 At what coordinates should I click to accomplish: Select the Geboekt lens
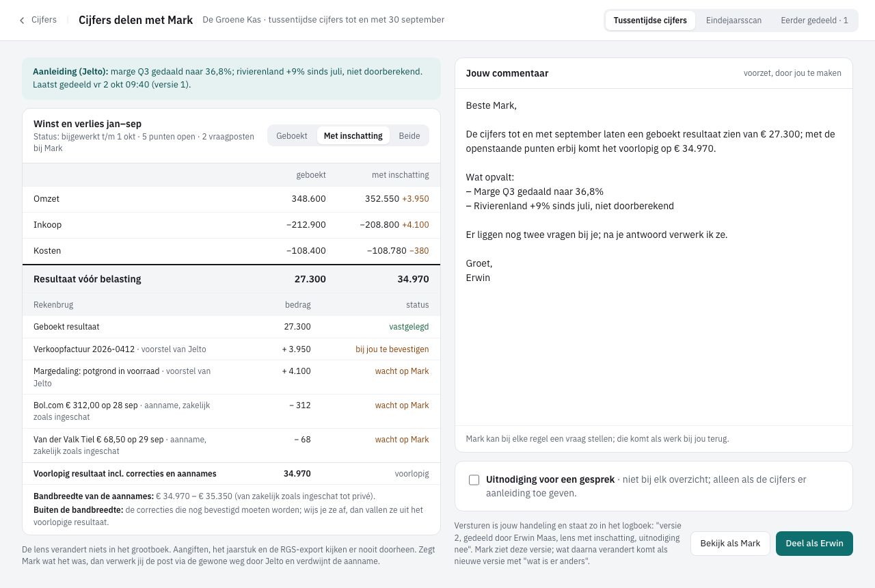tap(292, 135)
